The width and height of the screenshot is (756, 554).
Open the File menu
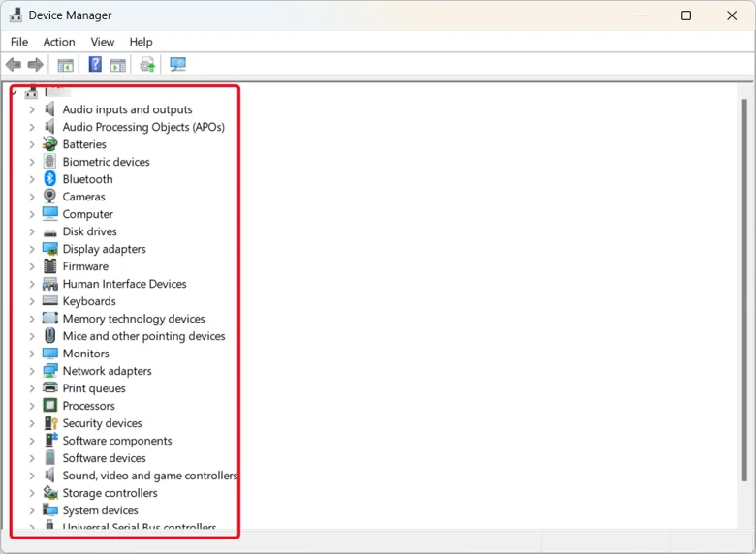click(x=19, y=42)
